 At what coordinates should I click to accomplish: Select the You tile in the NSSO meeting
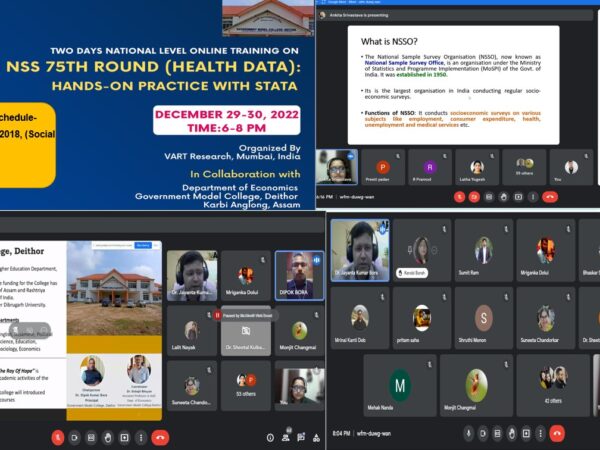click(x=571, y=167)
